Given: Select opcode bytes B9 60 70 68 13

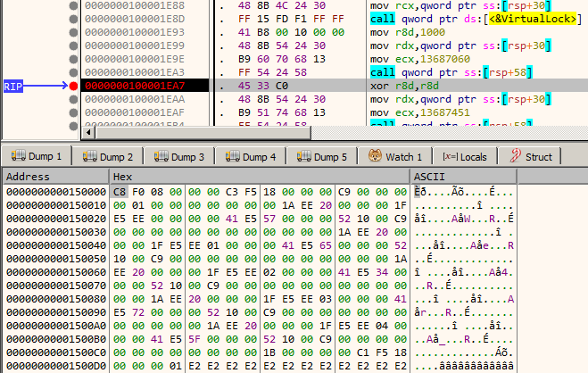Looking at the screenshot, I should (x=282, y=59).
